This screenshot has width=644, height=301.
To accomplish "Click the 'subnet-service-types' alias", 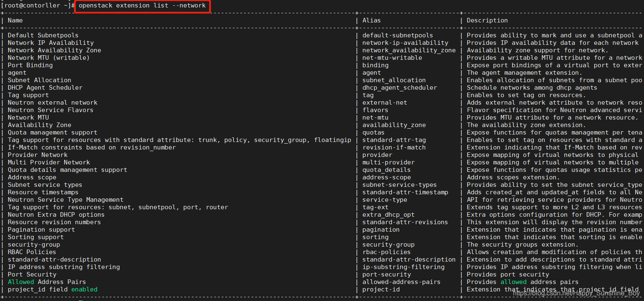I will [x=400, y=185].
